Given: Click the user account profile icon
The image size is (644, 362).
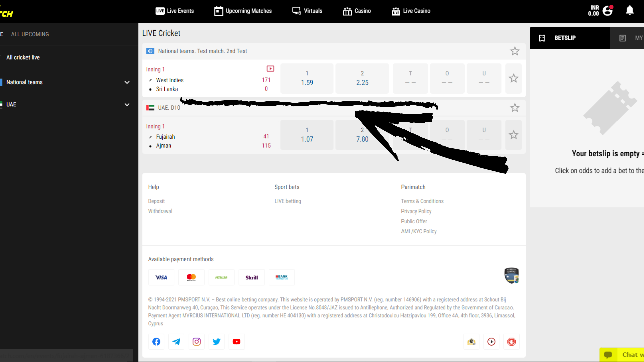Looking at the screenshot, I should 608,11.
